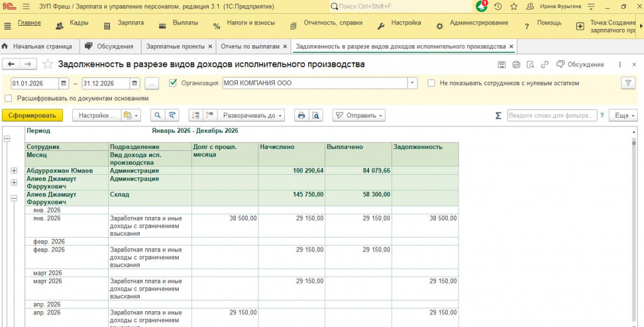Expand all groups icon
Viewport: 644px width, 327px height.
click(210, 116)
